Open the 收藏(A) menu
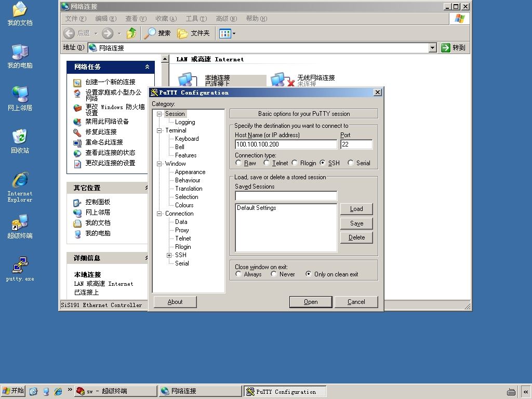Image resolution: width=532 pixels, height=399 pixels. (x=166, y=19)
